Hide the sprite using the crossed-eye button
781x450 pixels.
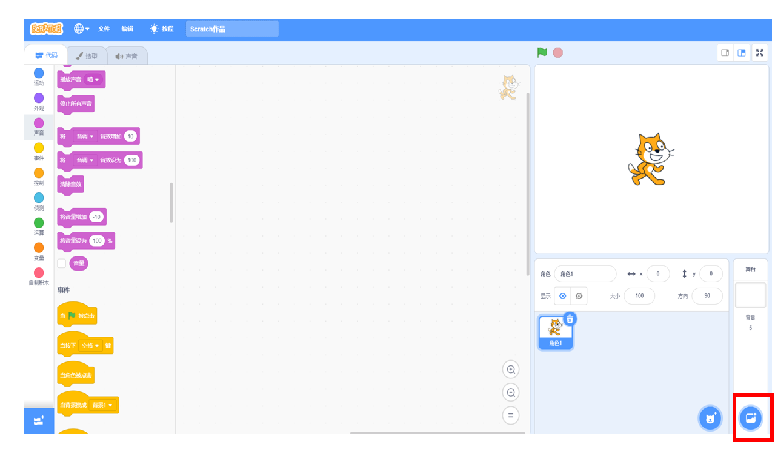point(579,296)
